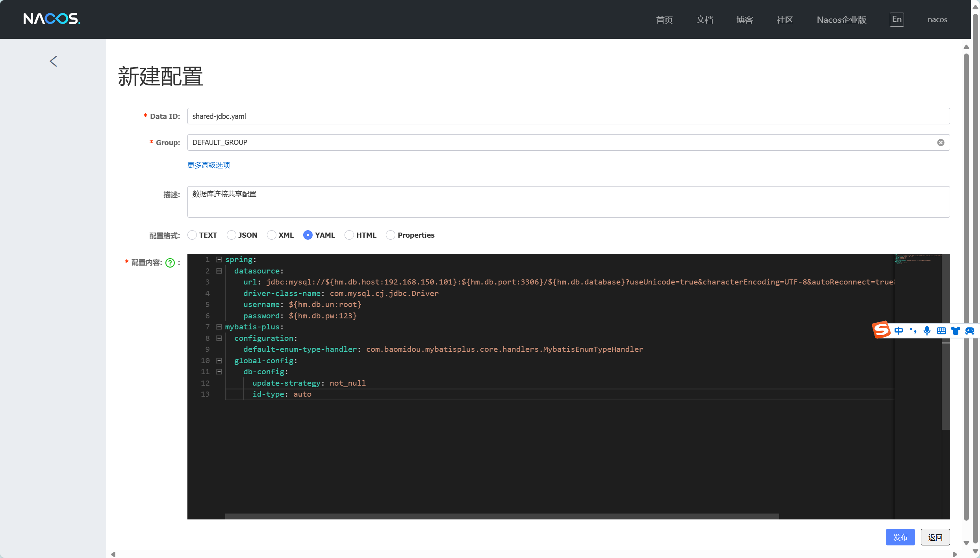Click the 发布 publish button
This screenshot has height=558, width=980.
(x=900, y=537)
